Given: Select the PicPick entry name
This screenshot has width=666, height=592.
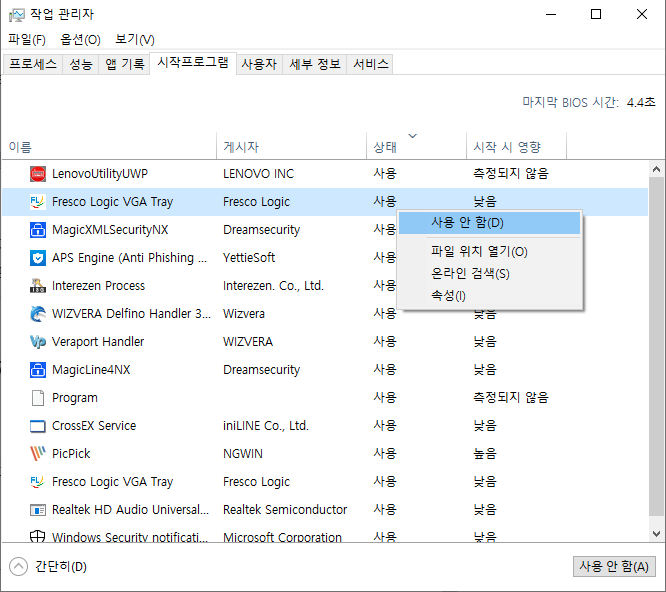Looking at the screenshot, I should click(x=71, y=454).
